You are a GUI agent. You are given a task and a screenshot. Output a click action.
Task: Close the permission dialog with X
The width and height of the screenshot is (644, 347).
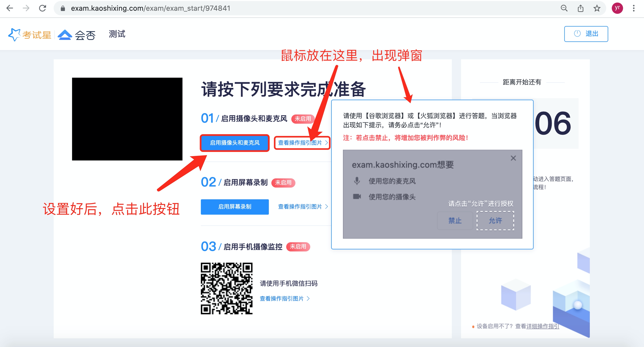[x=513, y=158]
